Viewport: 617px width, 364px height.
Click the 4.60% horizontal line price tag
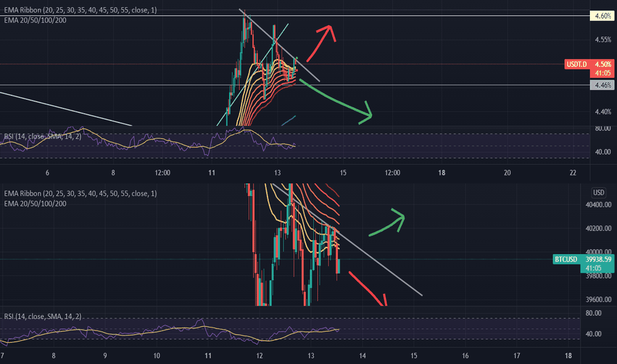(x=602, y=16)
